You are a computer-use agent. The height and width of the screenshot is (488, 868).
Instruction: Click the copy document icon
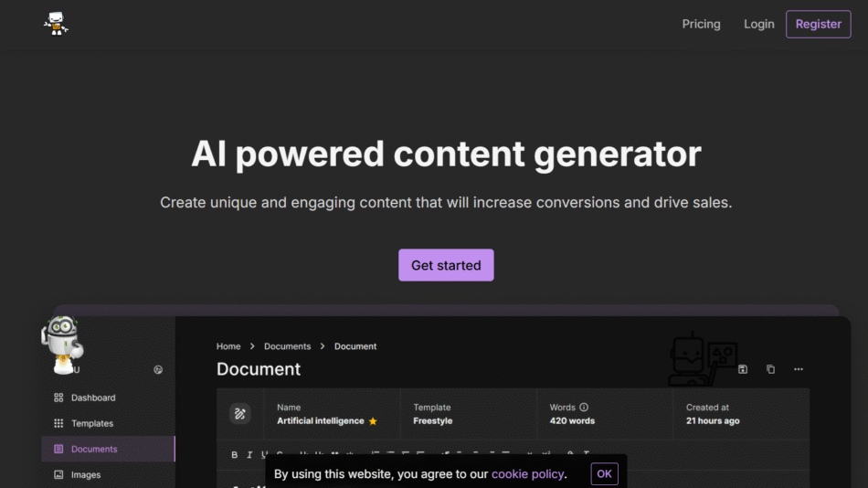[770, 369]
